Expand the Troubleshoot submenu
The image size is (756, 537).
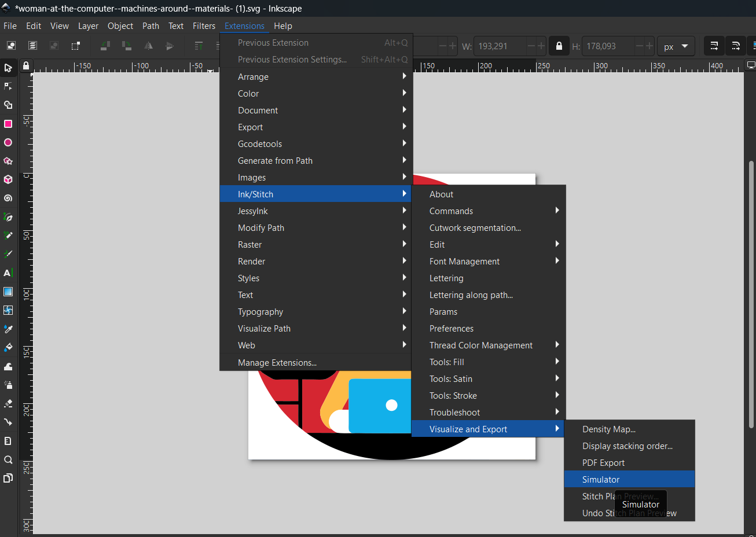coord(488,412)
